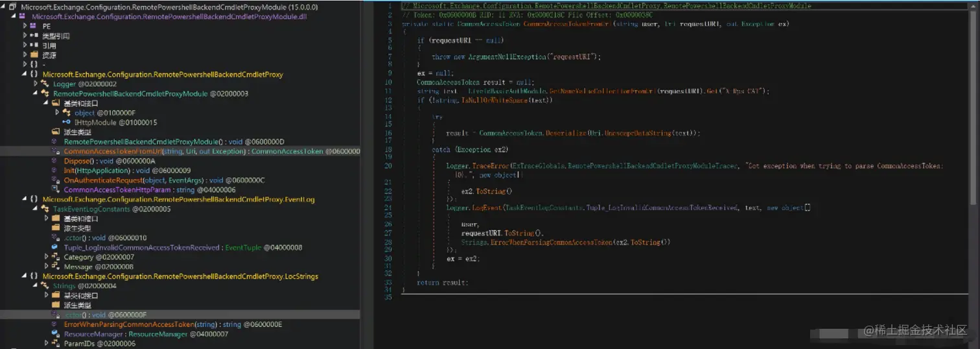Click the Token/RID/RVA comment line
This screenshot has width=980, height=349.
click(527, 14)
